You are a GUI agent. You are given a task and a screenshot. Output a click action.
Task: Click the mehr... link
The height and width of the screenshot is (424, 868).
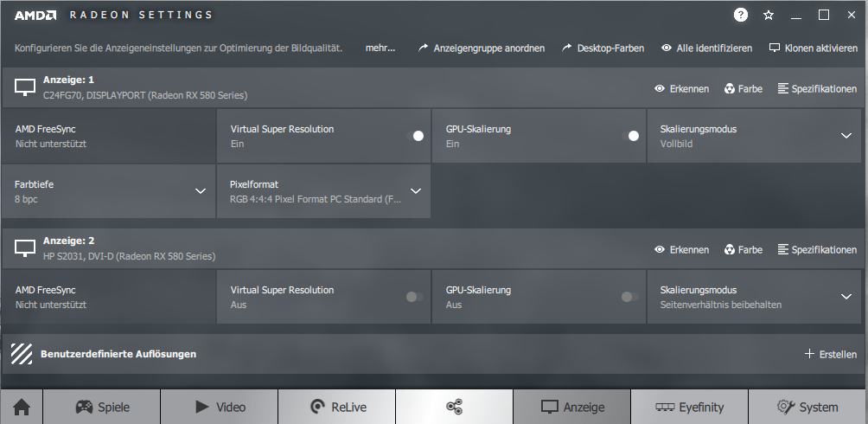380,48
